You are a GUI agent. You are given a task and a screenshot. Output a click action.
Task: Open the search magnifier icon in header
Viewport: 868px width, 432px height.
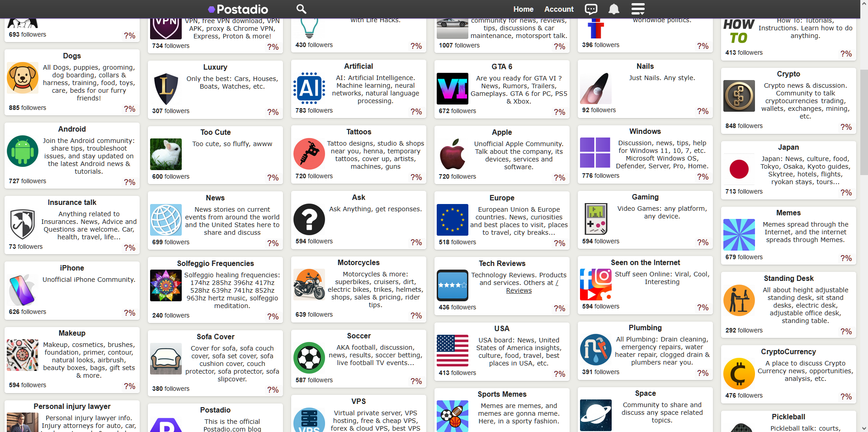tap(301, 9)
